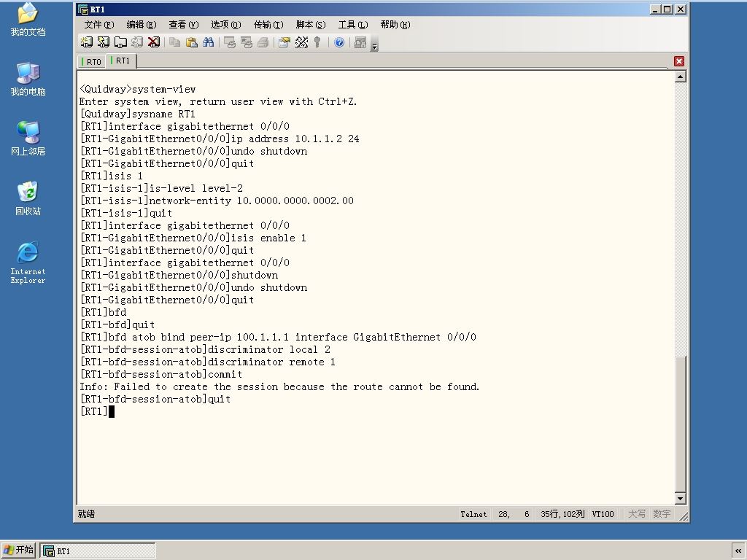This screenshot has height=560, width=747.
Task: Click the [RT1] prompt cursor line
Action: pyautogui.click(x=97, y=411)
